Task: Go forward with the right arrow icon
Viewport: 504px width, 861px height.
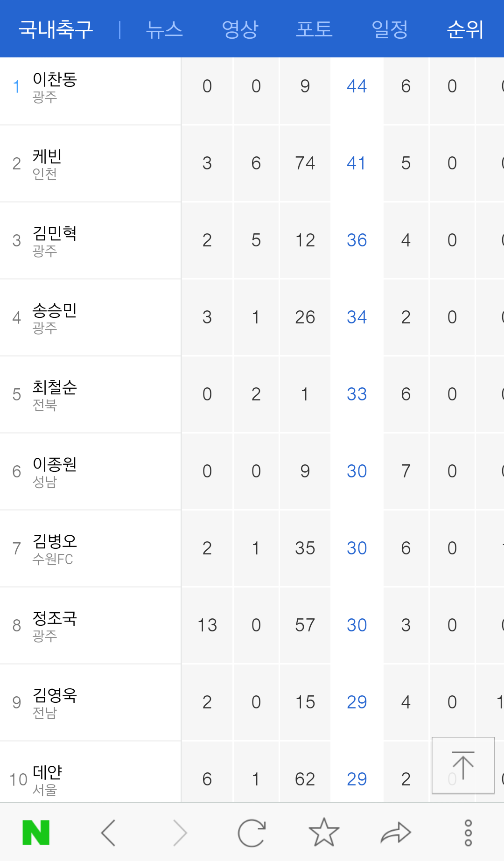Action: click(x=180, y=833)
